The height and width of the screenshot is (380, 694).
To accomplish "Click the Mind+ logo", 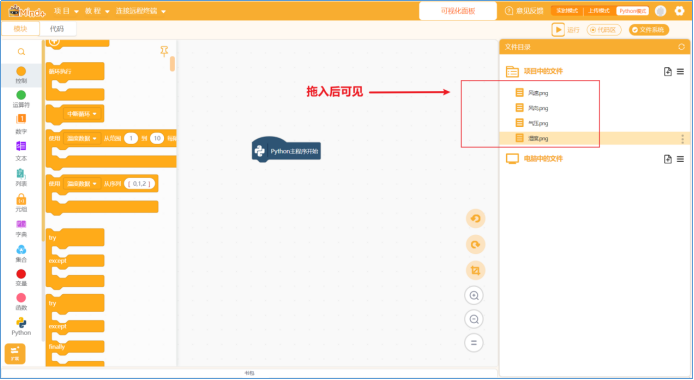I will (x=27, y=11).
